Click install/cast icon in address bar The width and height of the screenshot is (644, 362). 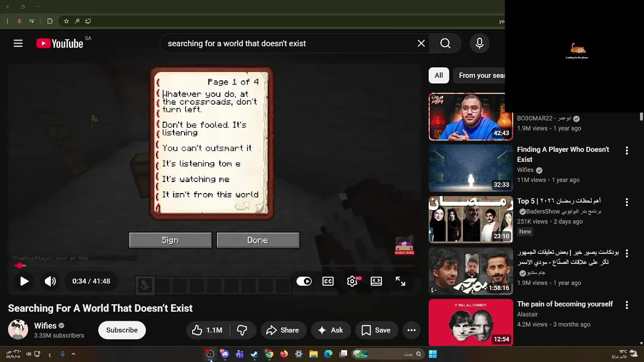click(x=88, y=21)
